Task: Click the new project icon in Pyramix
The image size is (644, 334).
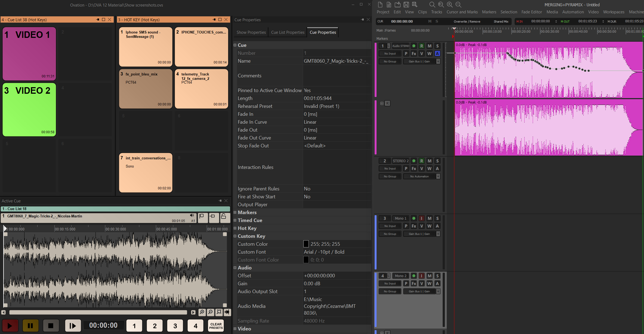Action: click(380, 5)
